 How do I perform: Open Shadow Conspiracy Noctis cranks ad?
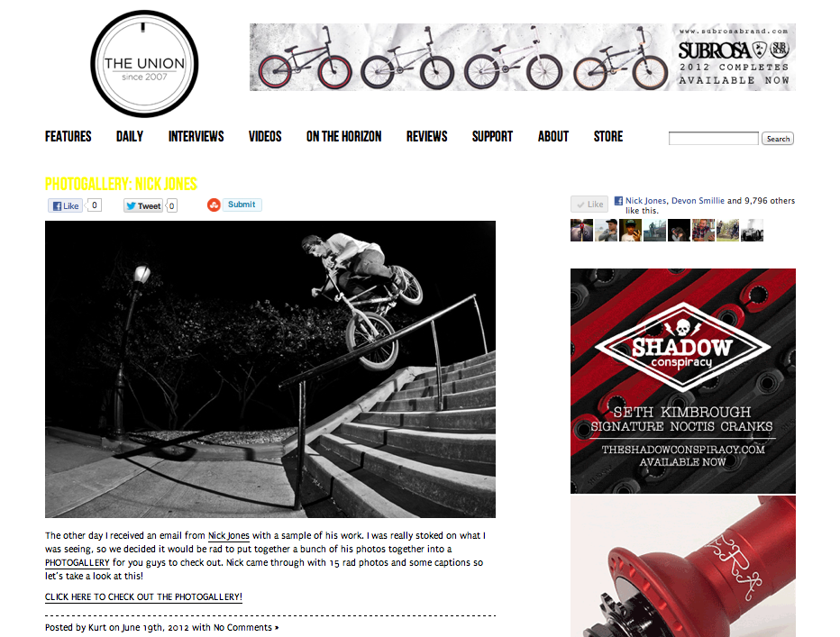[683, 381]
